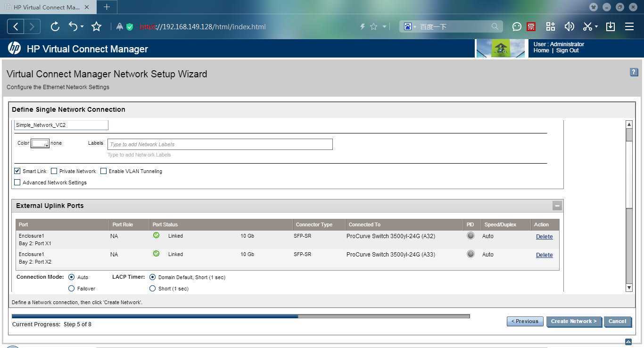Open the downloads icon
644x348 pixels.
coord(611,26)
